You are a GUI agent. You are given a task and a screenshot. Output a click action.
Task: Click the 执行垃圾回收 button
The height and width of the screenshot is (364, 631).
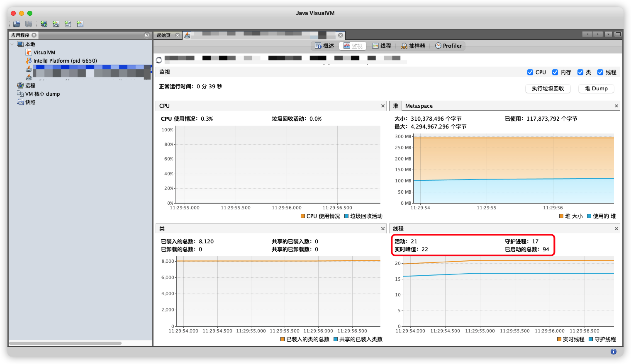click(548, 89)
